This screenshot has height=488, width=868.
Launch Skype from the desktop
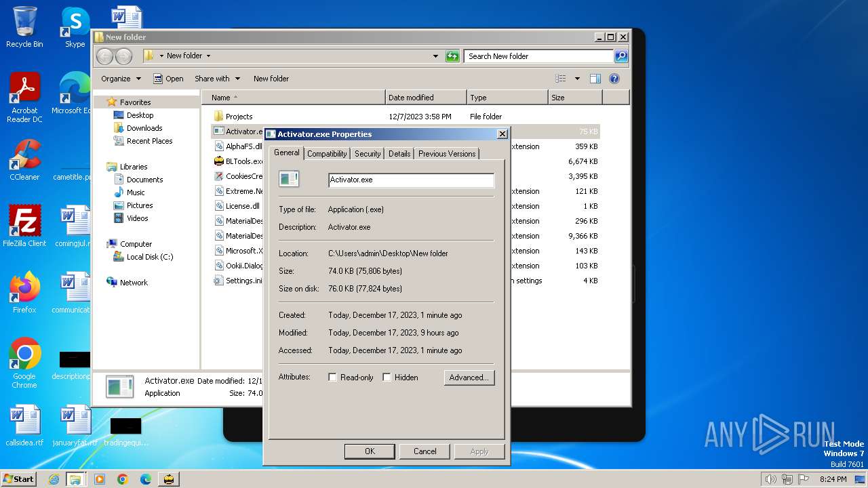point(75,27)
